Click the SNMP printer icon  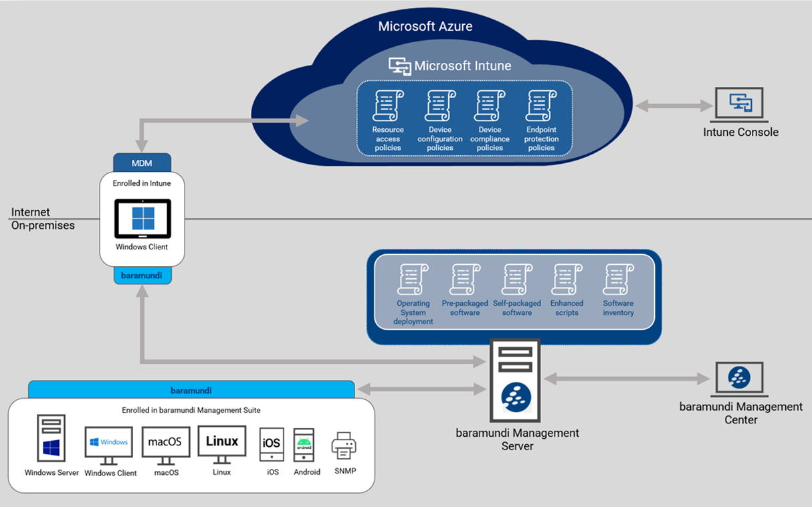click(x=344, y=445)
